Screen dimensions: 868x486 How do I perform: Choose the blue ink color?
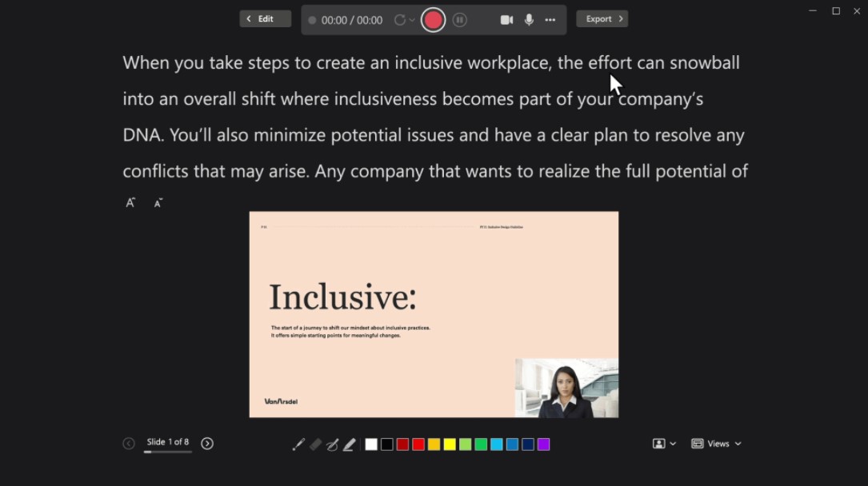coord(513,444)
